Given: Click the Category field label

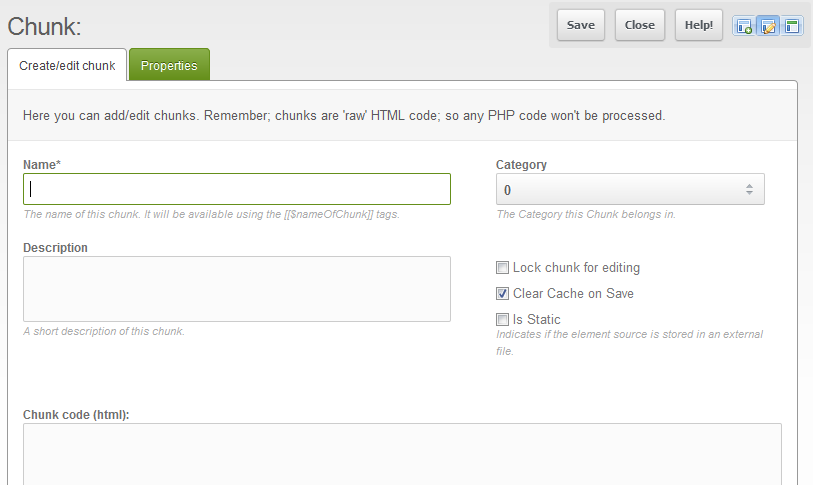Looking at the screenshot, I should (x=521, y=165).
